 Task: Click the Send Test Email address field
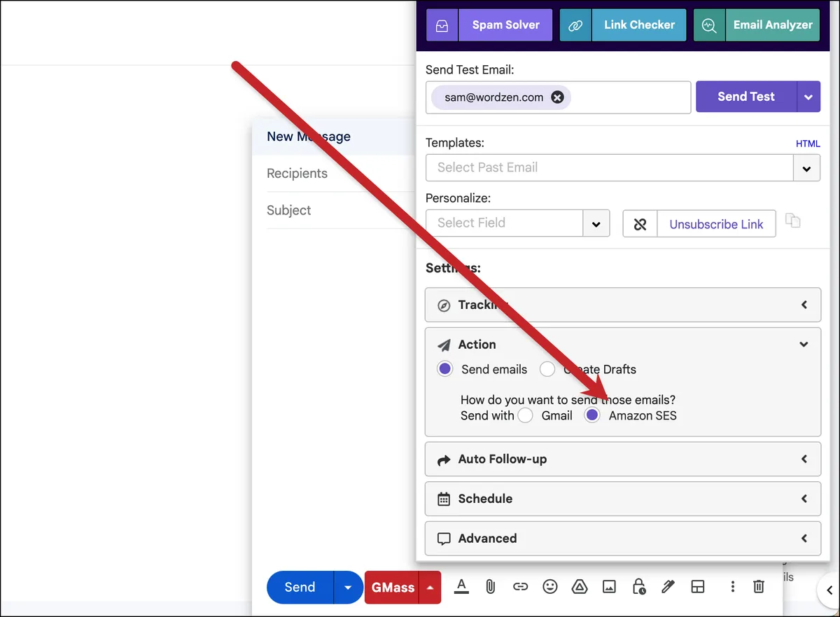tap(559, 97)
